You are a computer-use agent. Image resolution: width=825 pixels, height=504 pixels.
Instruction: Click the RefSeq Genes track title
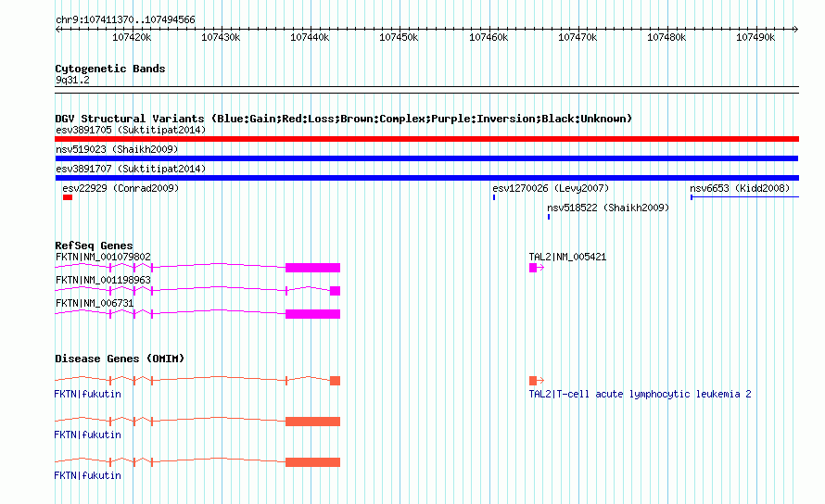coord(94,246)
